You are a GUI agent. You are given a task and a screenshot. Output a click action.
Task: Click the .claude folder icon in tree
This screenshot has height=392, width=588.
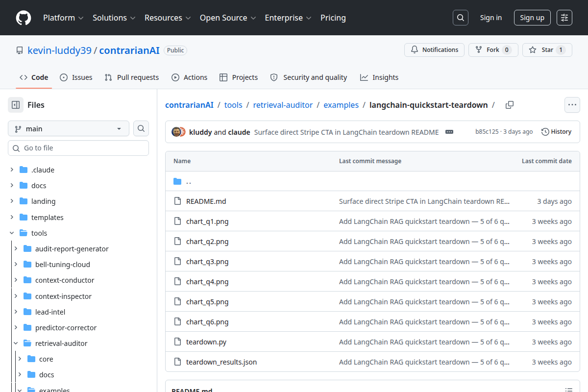pos(24,170)
